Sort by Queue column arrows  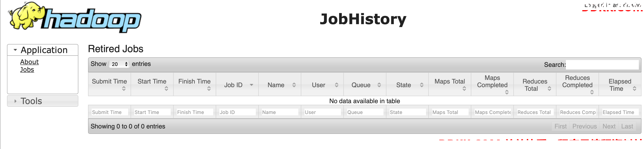click(379, 85)
